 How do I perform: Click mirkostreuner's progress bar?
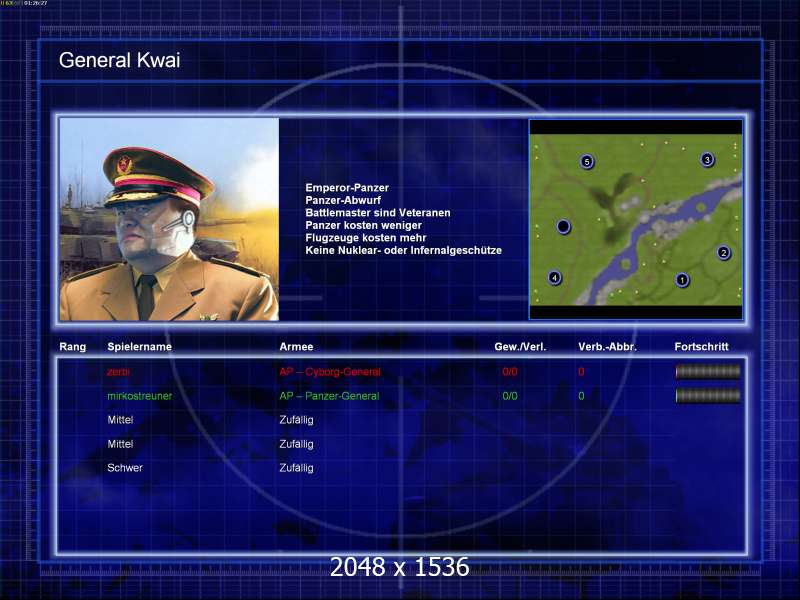pyautogui.click(x=708, y=395)
